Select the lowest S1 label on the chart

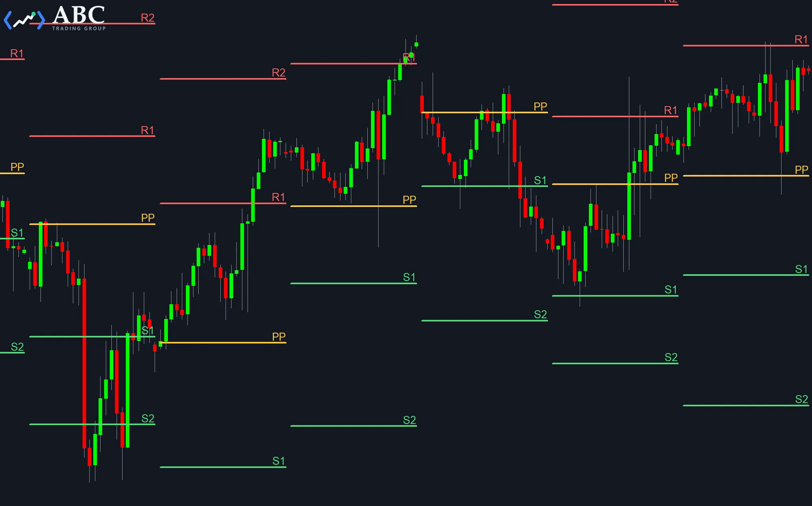tap(278, 461)
